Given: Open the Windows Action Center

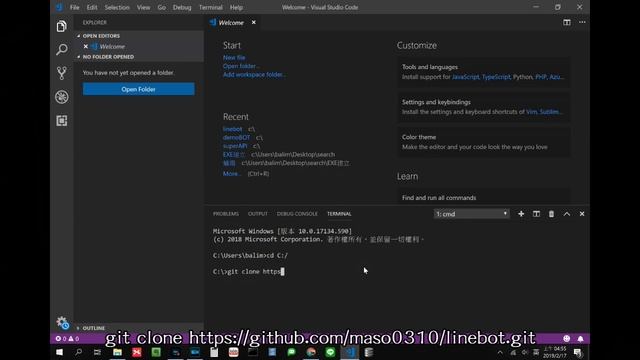Looking at the screenshot, I should pyautogui.click(x=578, y=352).
